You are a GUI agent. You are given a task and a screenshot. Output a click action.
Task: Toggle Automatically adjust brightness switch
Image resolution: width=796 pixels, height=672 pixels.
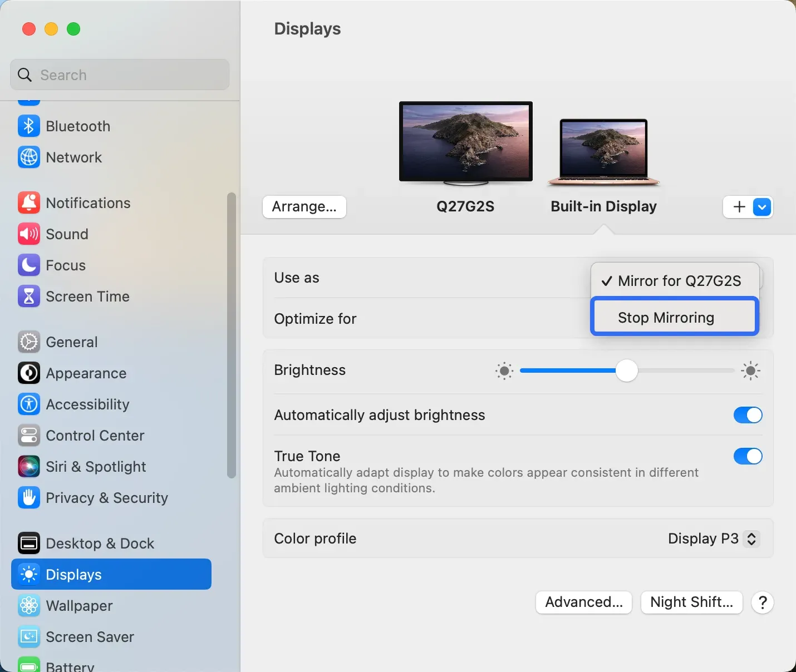coord(748,415)
